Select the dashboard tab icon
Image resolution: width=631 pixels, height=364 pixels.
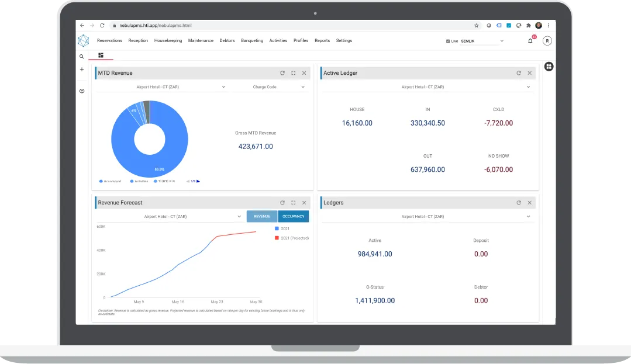pos(101,55)
